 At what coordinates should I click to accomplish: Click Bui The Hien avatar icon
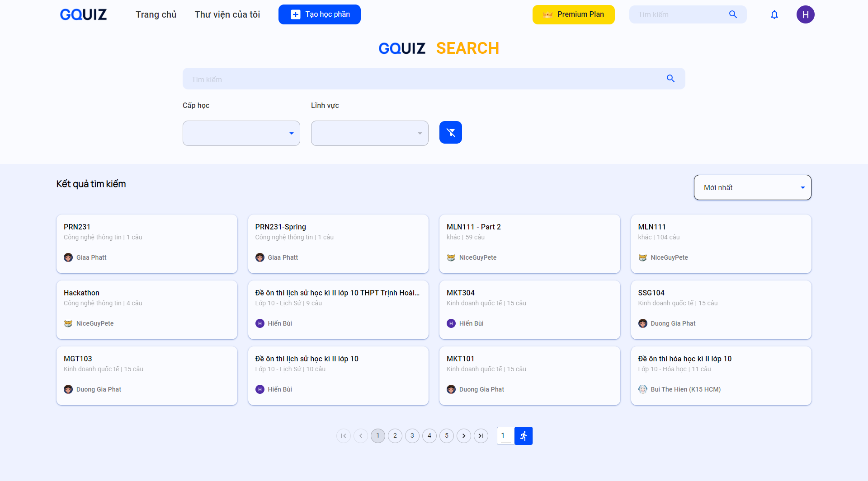pos(643,389)
